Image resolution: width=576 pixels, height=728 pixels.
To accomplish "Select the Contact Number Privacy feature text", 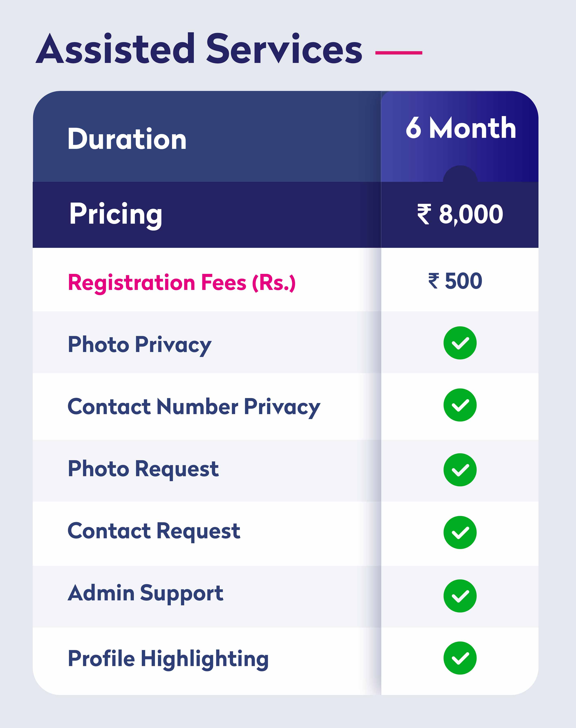I will 194,407.
